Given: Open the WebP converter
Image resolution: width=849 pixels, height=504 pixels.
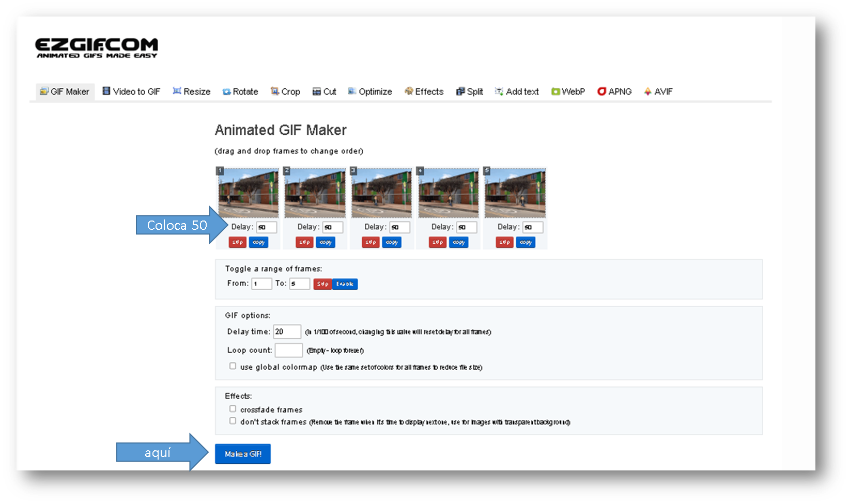Looking at the screenshot, I should (x=568, y=91).
